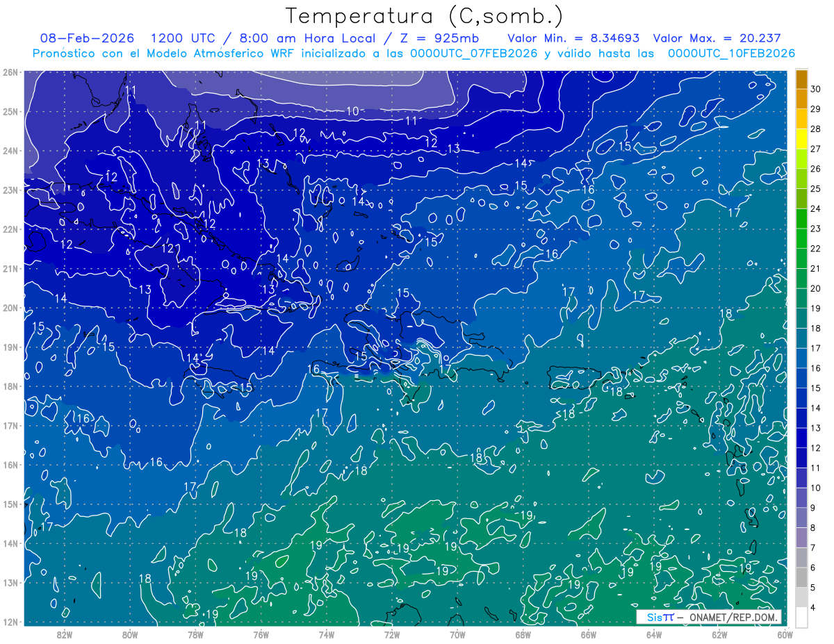Click the 20N latitude axis label
The height and width of the screenshot is (644, 834).
(10, 308)
